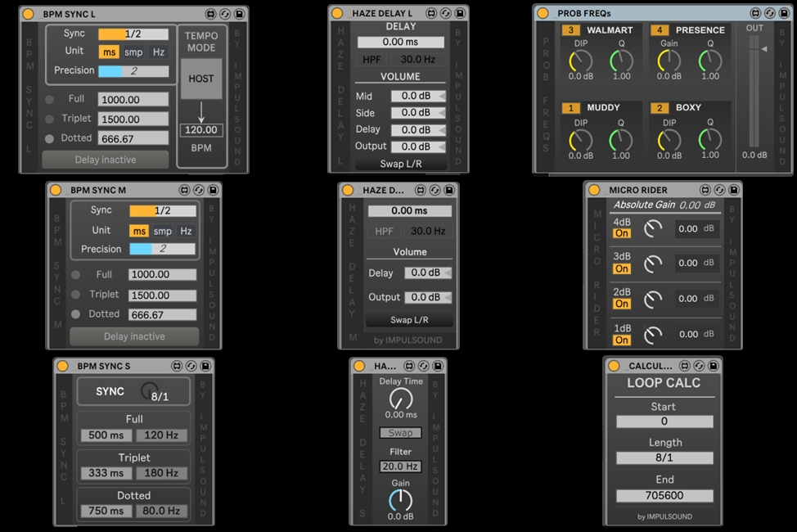Click the device activator circle on BPM SYNC M
The height and width of the screenshot is (532, 797).
tap(56, 191)
